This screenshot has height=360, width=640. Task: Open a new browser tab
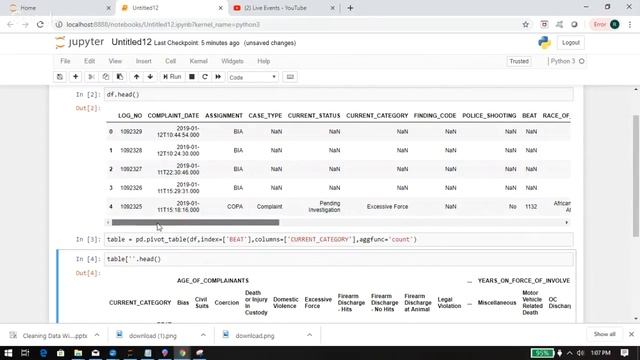click(350, 8)
